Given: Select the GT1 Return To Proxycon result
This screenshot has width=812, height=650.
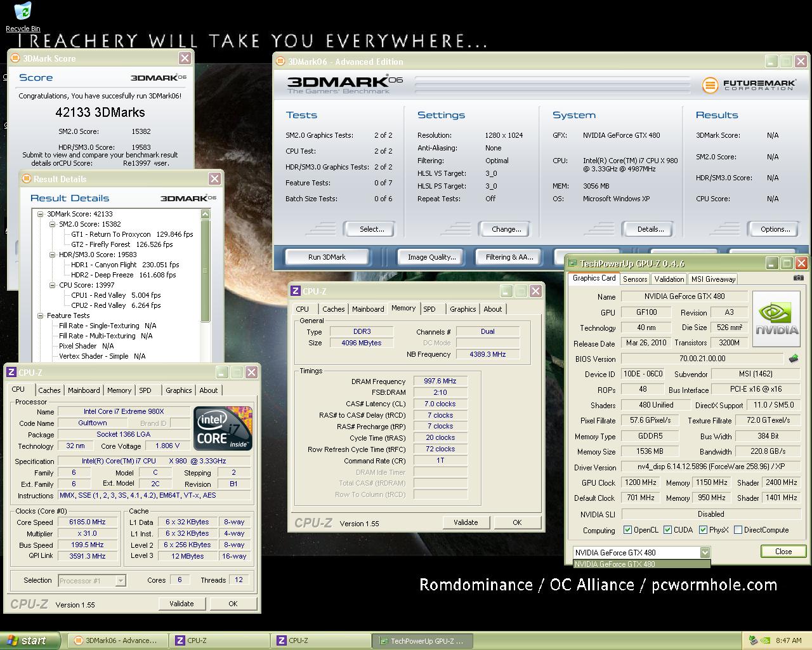Looking at the screenshot, I should pos(132,234).
